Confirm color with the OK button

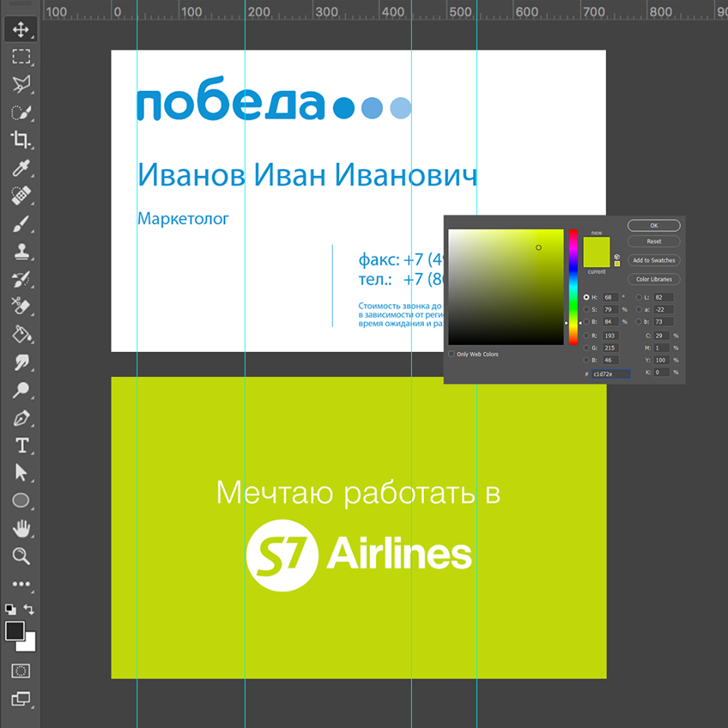coord(654,225)
